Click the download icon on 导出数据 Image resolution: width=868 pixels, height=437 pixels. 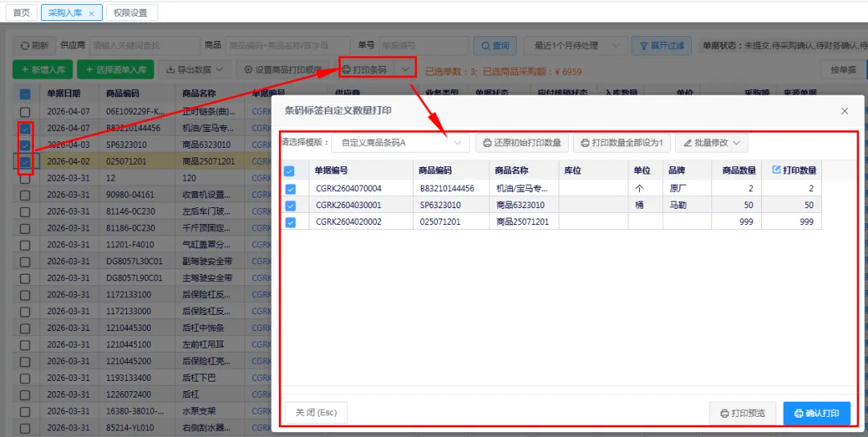click(170, 70)
